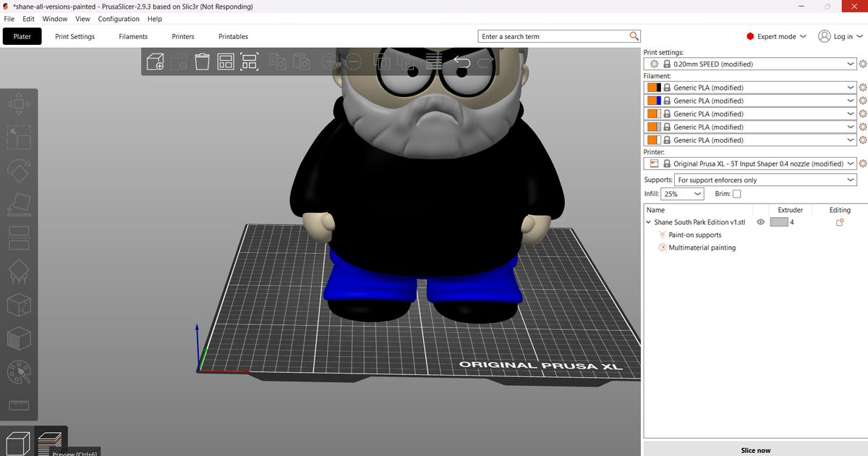This screenshot has width=868, height=456.
Task: Click the Log in button
Action: tap(840, 36)
